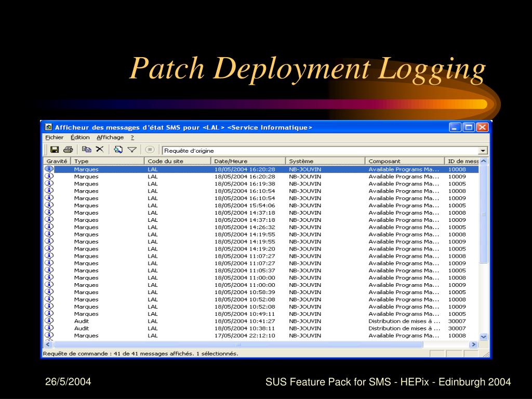Click the horizontal scrollbar right arrow
The height and width of the screenshot is (399, 532).
pyautogui.click(x=473, y=344)
